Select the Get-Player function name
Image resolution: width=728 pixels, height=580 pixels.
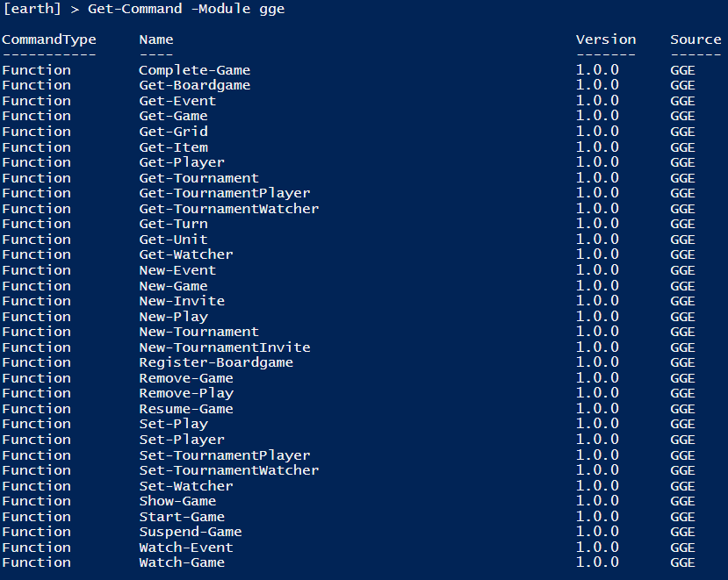[182, 163]
